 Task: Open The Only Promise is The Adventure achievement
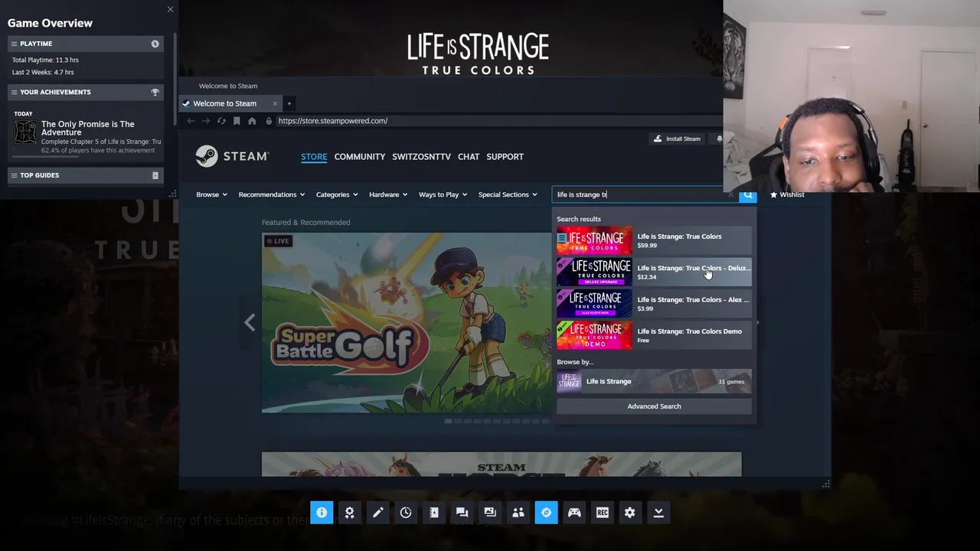[87, 136]
